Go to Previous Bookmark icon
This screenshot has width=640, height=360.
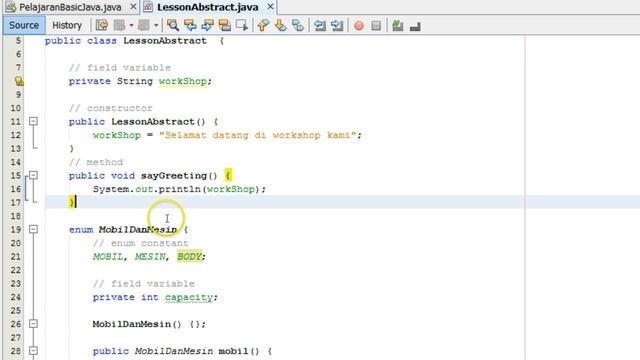(x=263, y=25)
